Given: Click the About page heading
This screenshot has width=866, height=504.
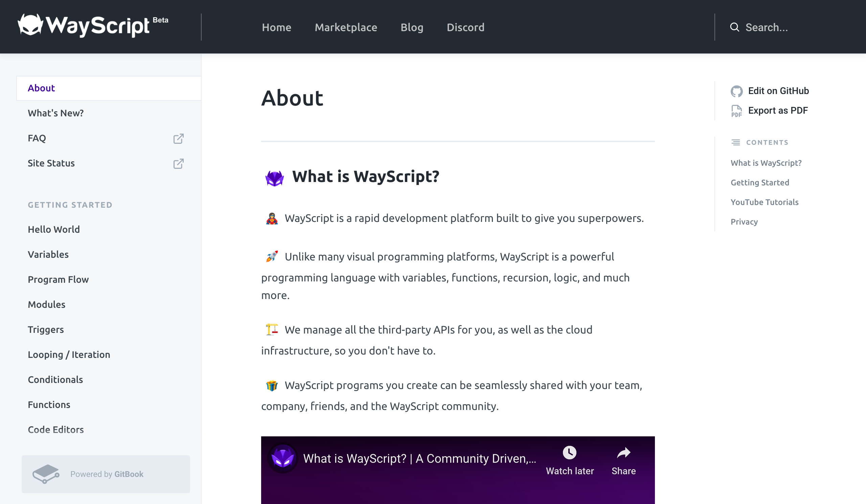Looking at the screenshot, I should (x=292, y=98).
